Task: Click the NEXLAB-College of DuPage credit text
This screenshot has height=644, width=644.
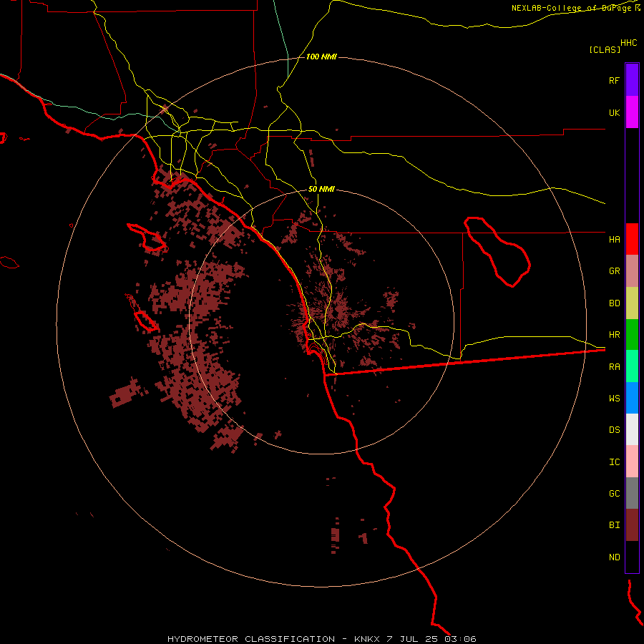Action: (573, 8)
